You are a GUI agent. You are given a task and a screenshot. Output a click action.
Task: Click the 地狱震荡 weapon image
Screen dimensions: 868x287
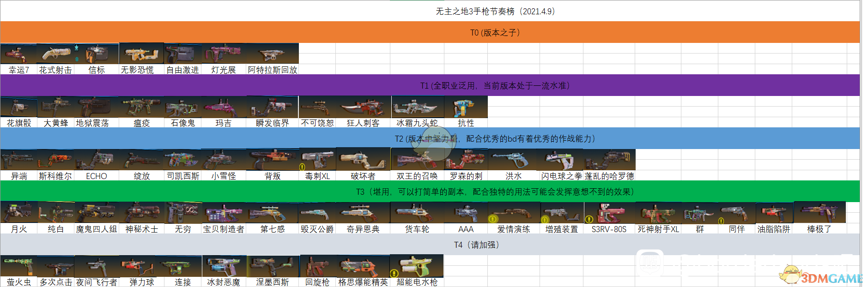click(97, 107)
